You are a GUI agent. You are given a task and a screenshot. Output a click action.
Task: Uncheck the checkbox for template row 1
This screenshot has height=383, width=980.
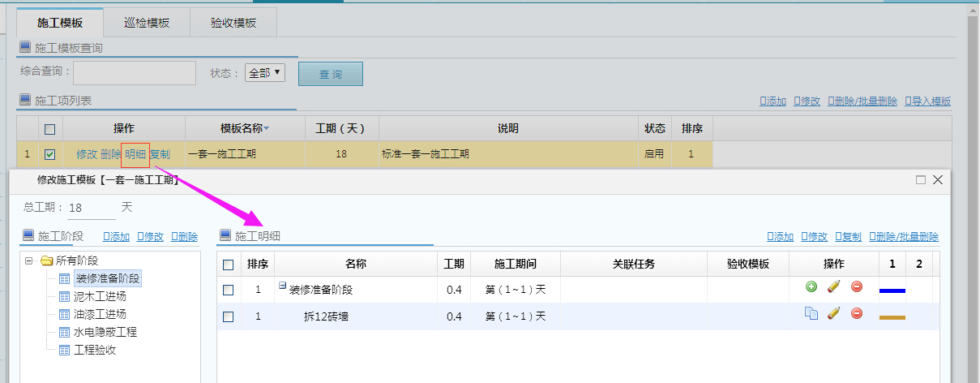[x=50, y=154]
